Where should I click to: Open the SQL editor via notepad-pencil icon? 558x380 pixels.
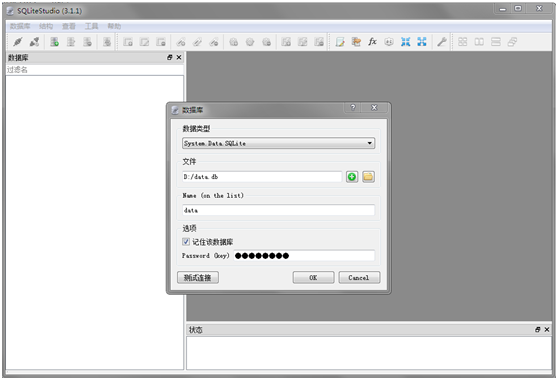(340, 42)
